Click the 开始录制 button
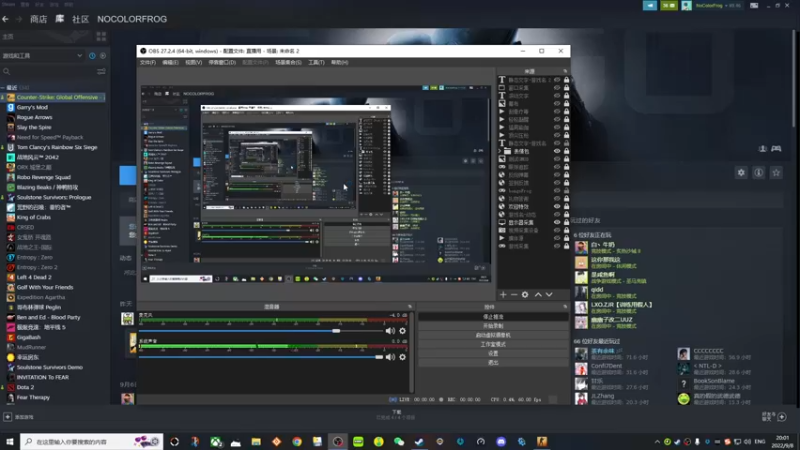This screenshot has height=450, width=800. 493,326
